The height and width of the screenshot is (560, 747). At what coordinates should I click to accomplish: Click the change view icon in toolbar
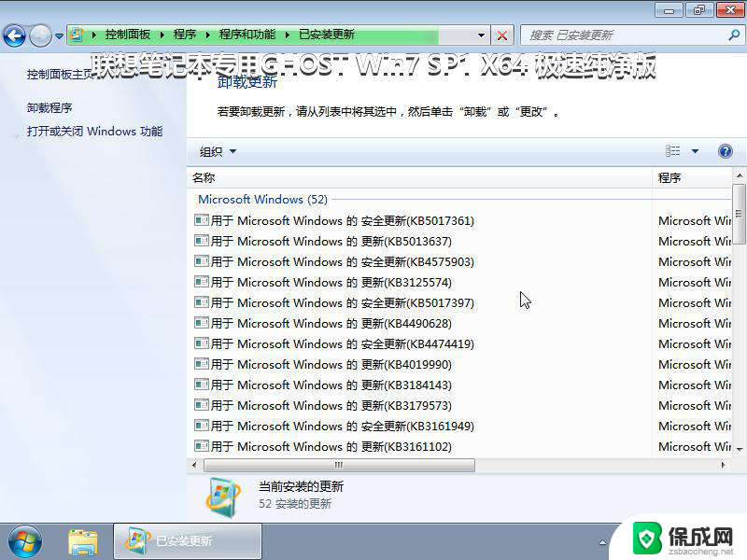(x=672, y=151)
